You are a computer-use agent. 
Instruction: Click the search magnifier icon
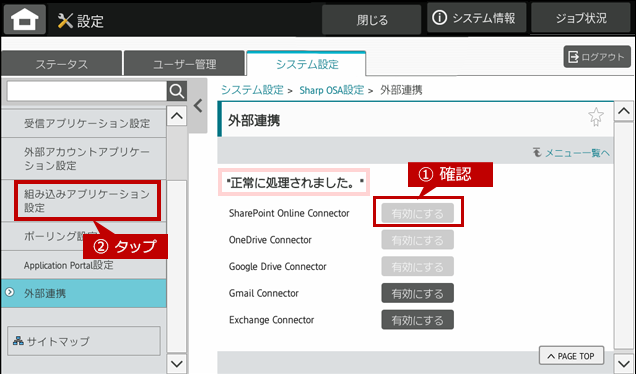[x=177, y=91]
